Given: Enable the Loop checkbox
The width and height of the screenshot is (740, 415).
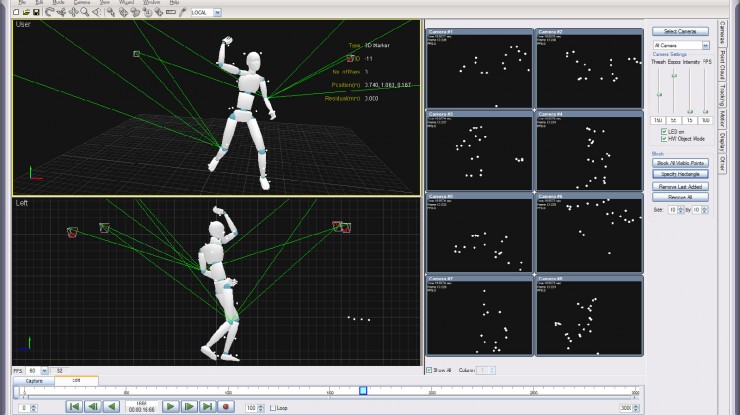Looking at the screenshot, I should [273, 408].
